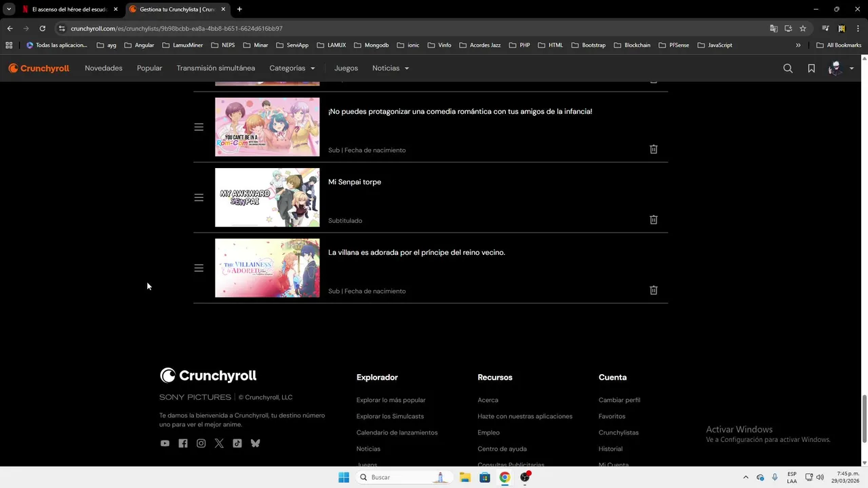Open the profile avatar menu

point(840,68)
